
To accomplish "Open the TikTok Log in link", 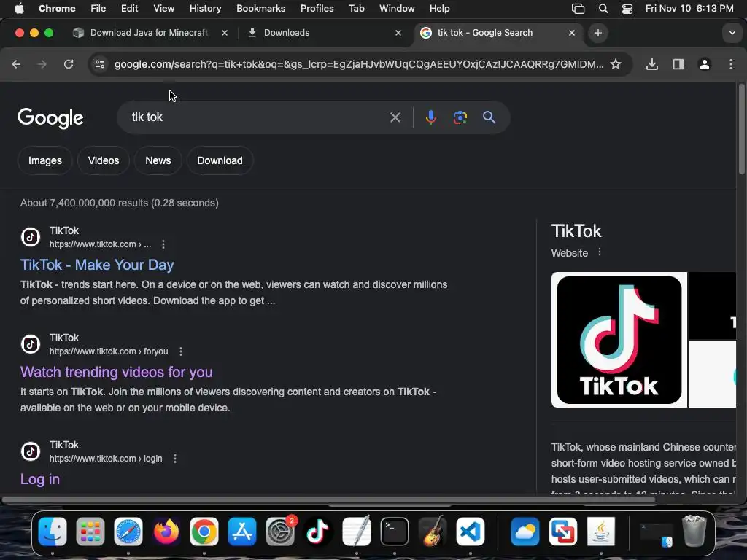I will pyautogui.click(x=40, y=479).
